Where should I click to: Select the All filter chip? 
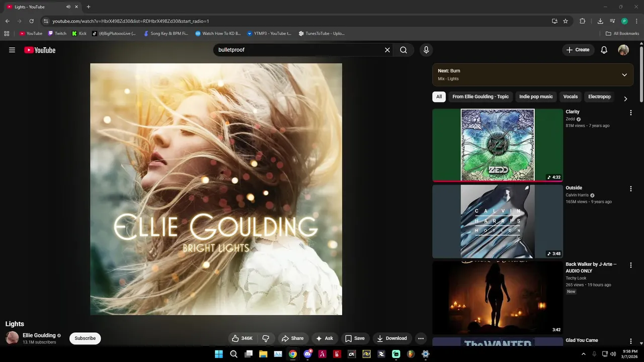(439, 97)
